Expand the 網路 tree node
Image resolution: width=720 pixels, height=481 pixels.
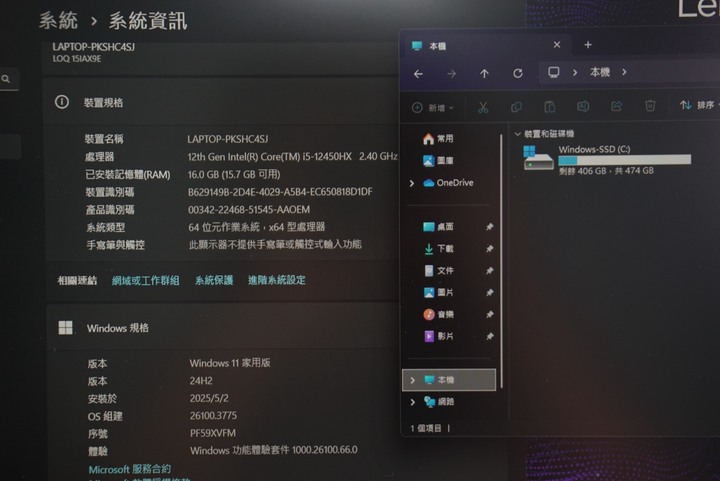[x=412, y=402]
